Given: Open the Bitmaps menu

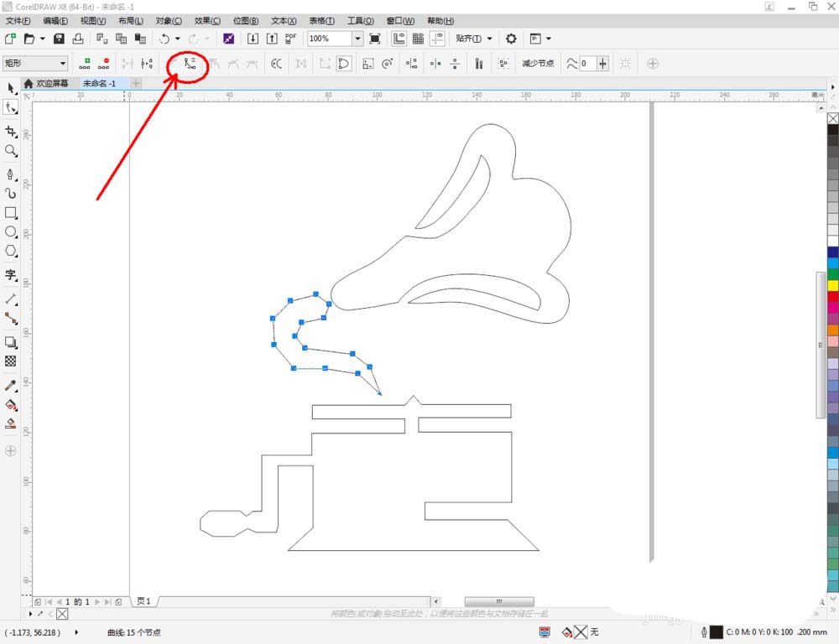Looking at the screenshot, I should click(246, 21).
